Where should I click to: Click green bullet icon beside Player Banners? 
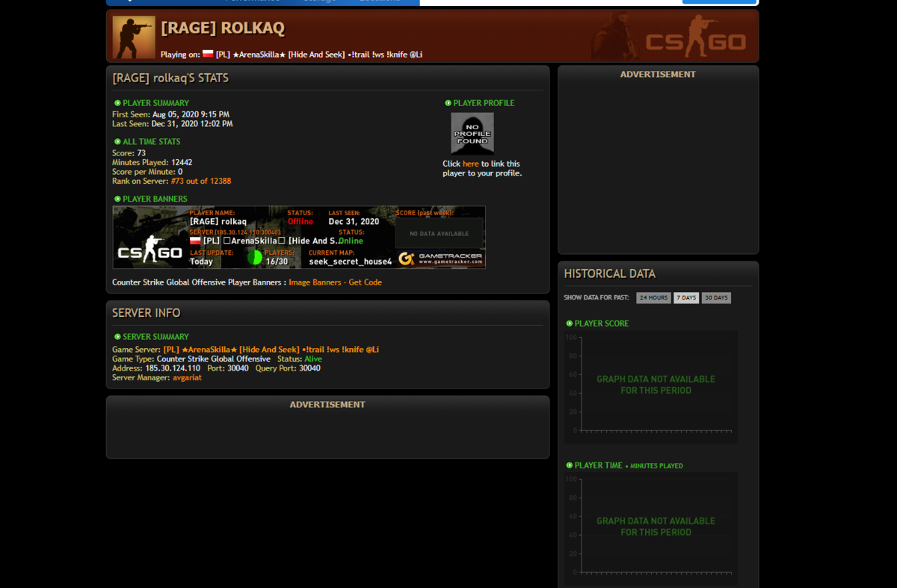point(117,199)
